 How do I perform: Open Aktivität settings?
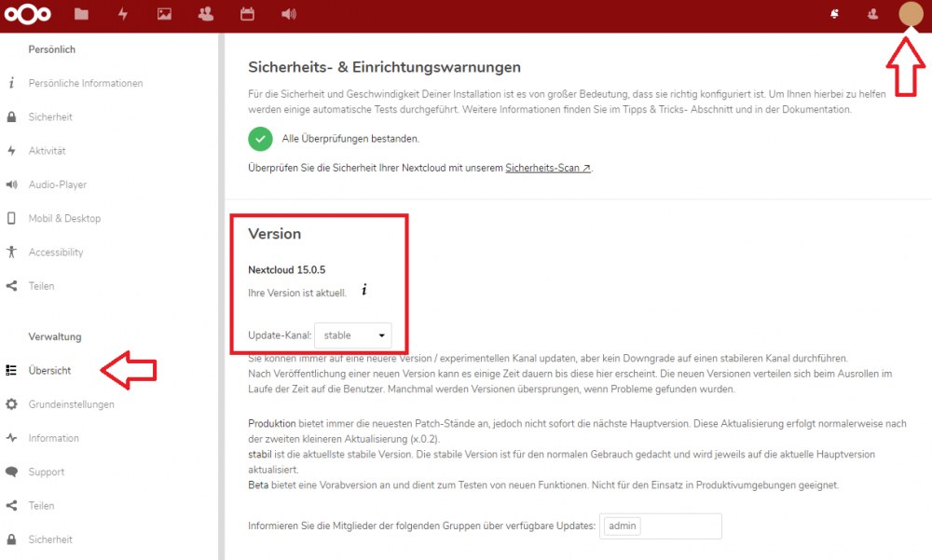coord(47,151)
